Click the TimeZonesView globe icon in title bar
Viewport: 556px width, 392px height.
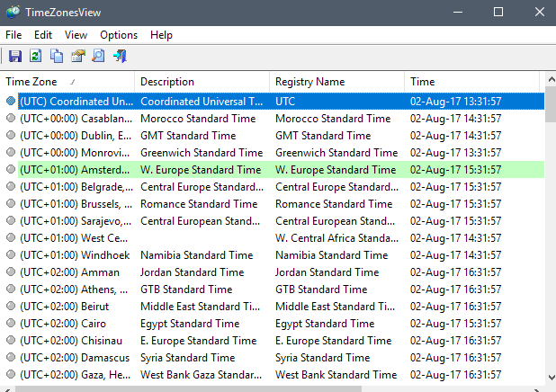13,12
